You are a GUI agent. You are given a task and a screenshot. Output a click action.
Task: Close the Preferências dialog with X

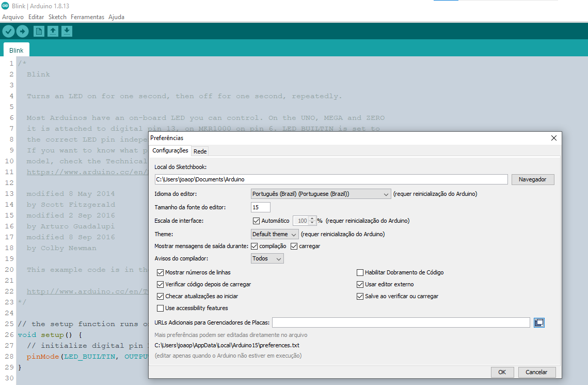click(554, 138)
